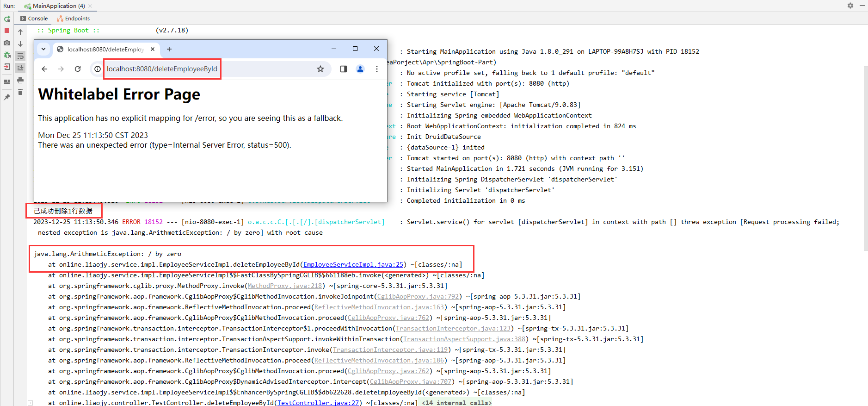Click the camera thread dump icon
The width and height of the screenshot is (868, 406).
(7, 43)
